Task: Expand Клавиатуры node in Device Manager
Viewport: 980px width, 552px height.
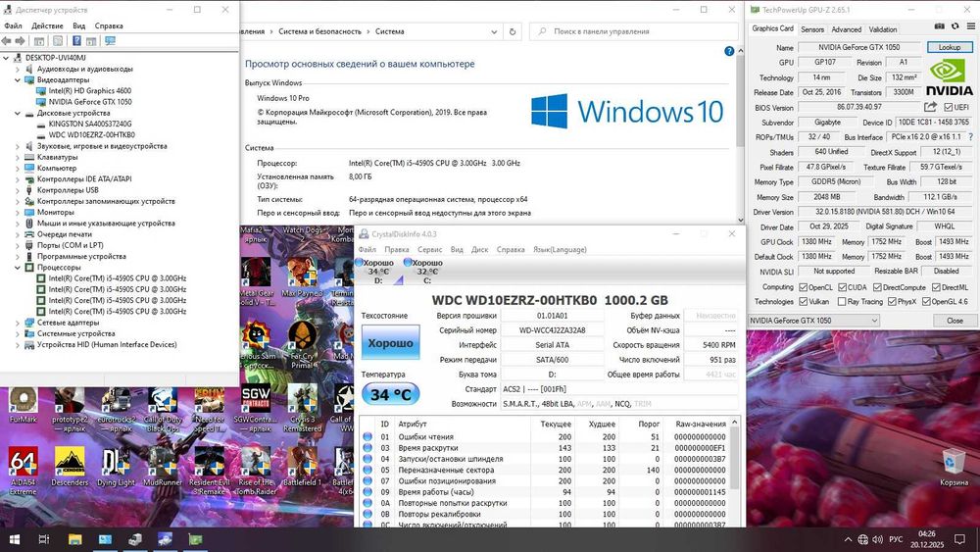Action: pos(18,158)
